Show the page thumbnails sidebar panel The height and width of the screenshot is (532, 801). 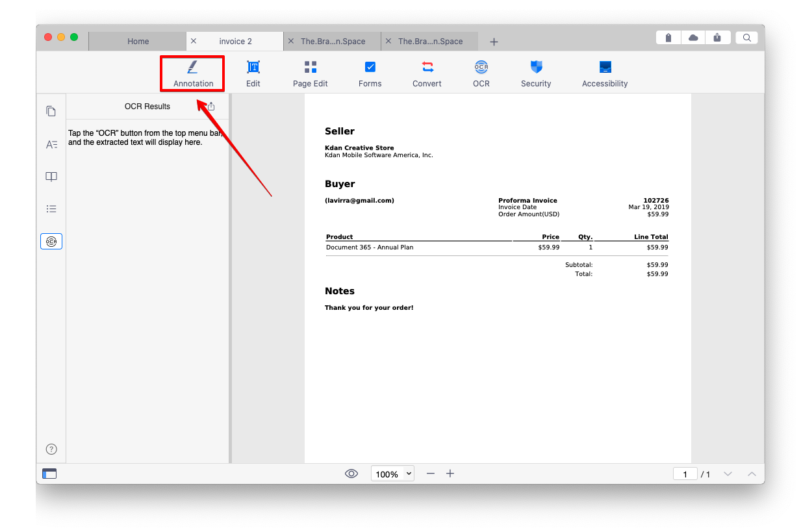click(x=51, y=111)
